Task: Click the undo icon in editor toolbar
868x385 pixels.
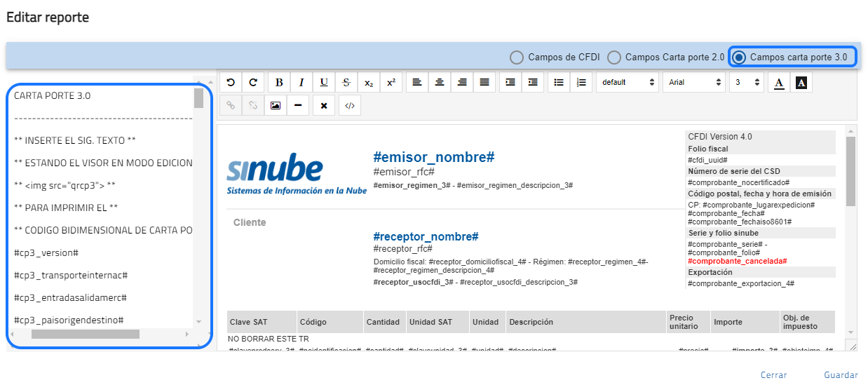Action: coord(231,82)
